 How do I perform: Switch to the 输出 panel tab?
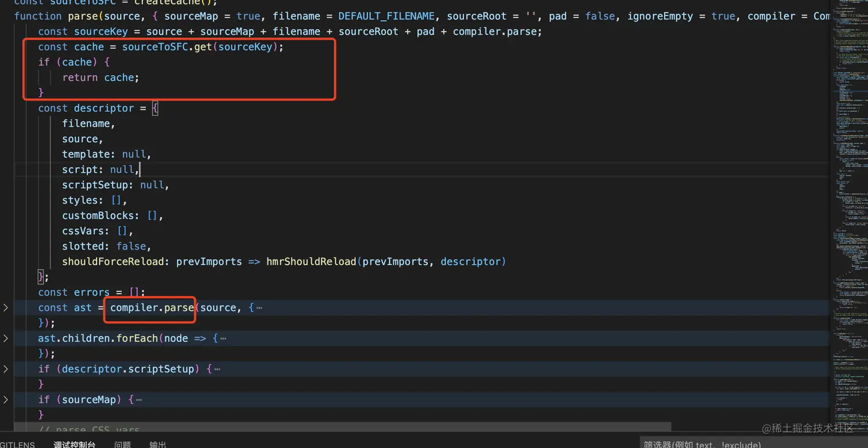pyautogui.click(x=158, y=445)
